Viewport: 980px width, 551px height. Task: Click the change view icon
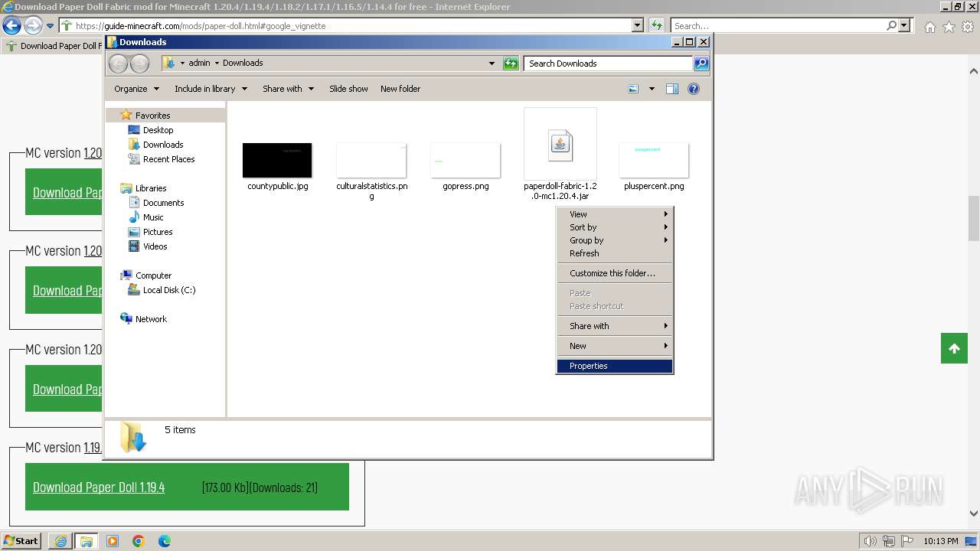(633, 89)
